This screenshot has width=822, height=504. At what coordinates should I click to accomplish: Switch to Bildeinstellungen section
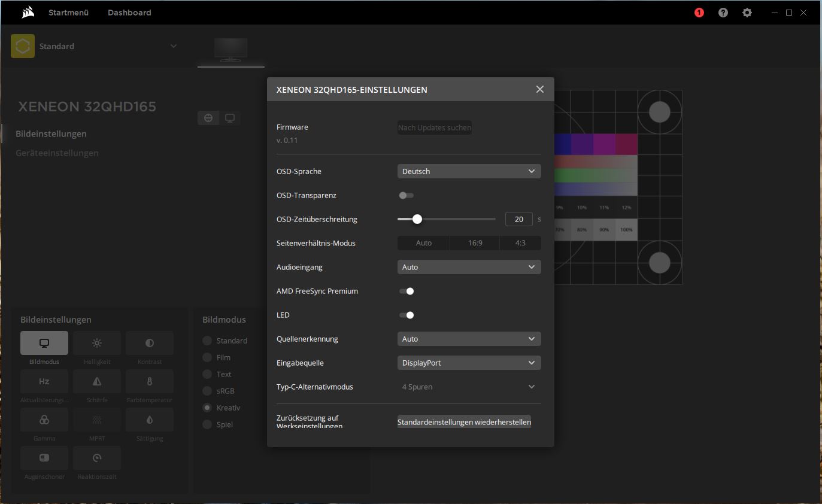point(51,133)
